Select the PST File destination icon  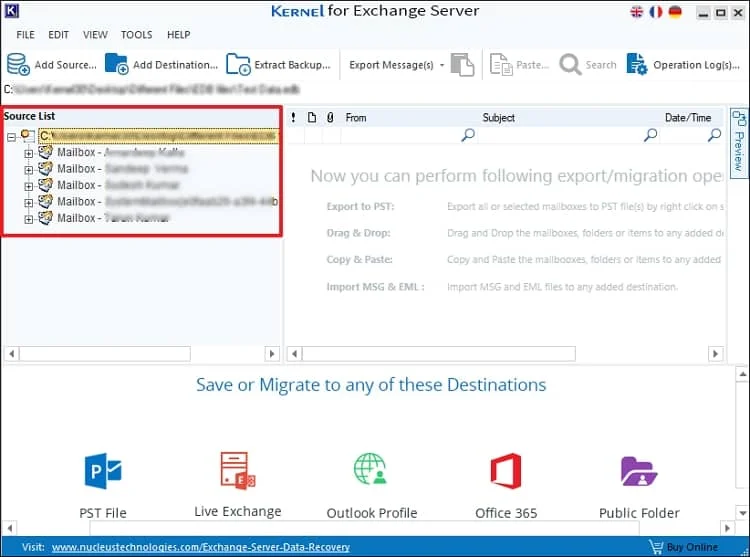pyautogui.click(x=103, y=471)
